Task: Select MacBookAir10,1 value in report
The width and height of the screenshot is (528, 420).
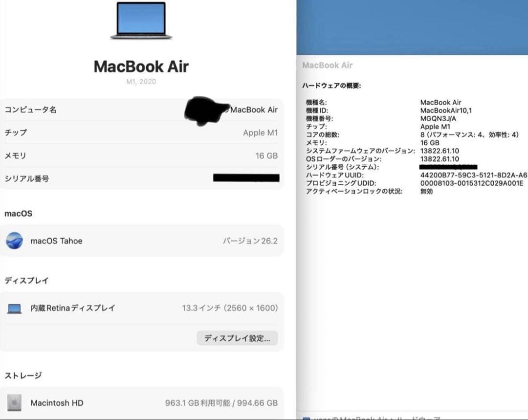Action: click(x=446, y=111)
